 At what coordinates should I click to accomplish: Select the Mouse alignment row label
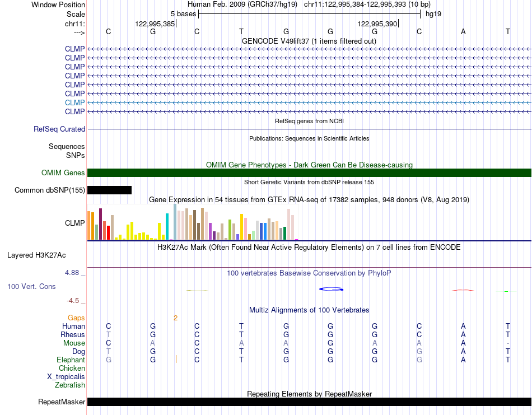[74, 343]
